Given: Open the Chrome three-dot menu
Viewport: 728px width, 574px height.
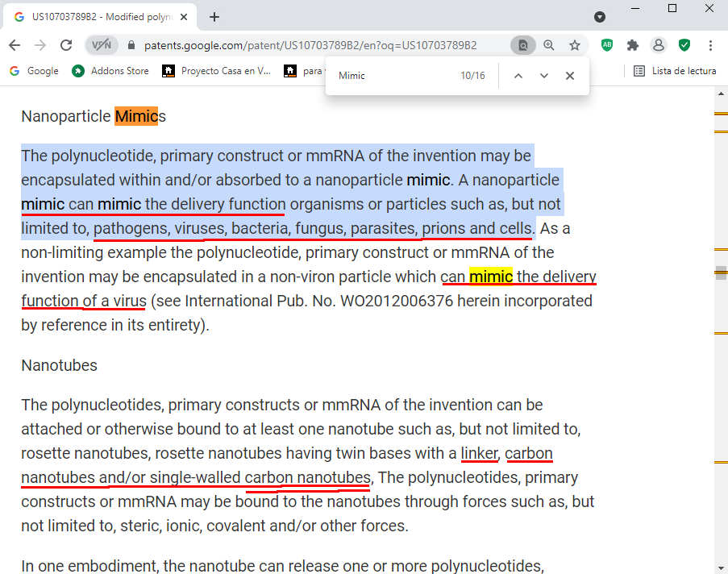Looking at the screenshot, I should tap(710, 45).
